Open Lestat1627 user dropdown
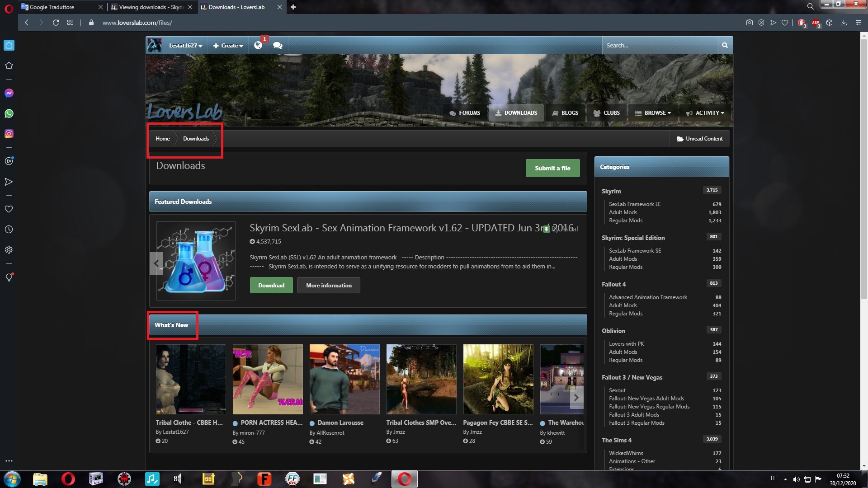The height and width of the screenshot is (488, 868). [185, 46]
